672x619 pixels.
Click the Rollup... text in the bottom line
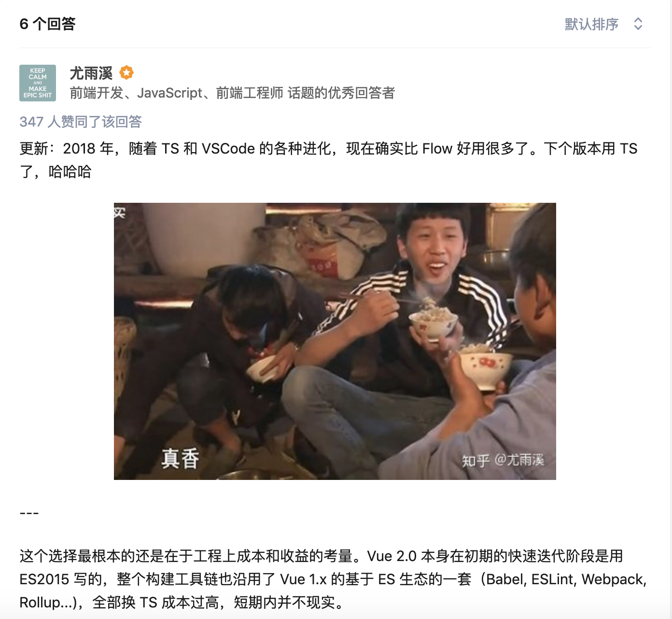click(47, 603)
